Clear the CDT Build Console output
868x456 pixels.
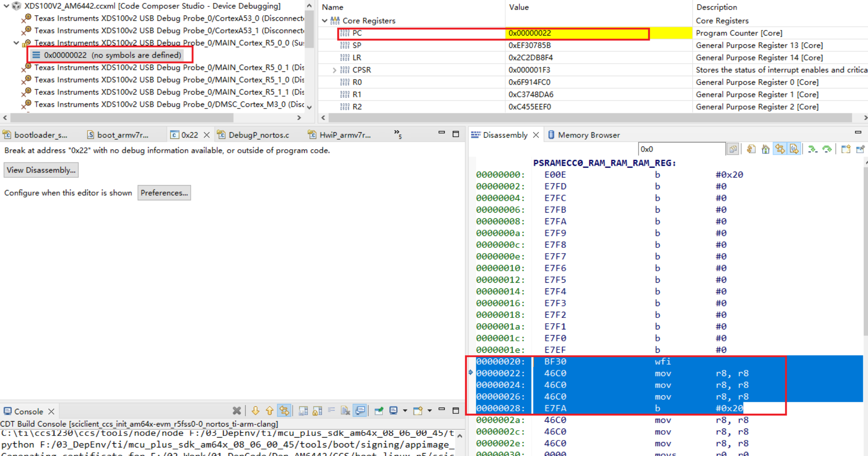click(346, 411)
